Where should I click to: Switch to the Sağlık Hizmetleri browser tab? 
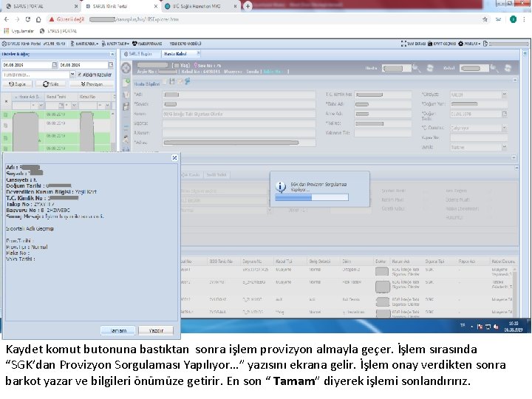coord(200,6)
